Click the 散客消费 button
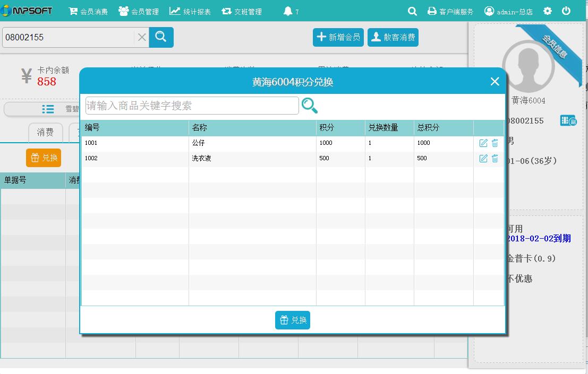 pos(393,37)
